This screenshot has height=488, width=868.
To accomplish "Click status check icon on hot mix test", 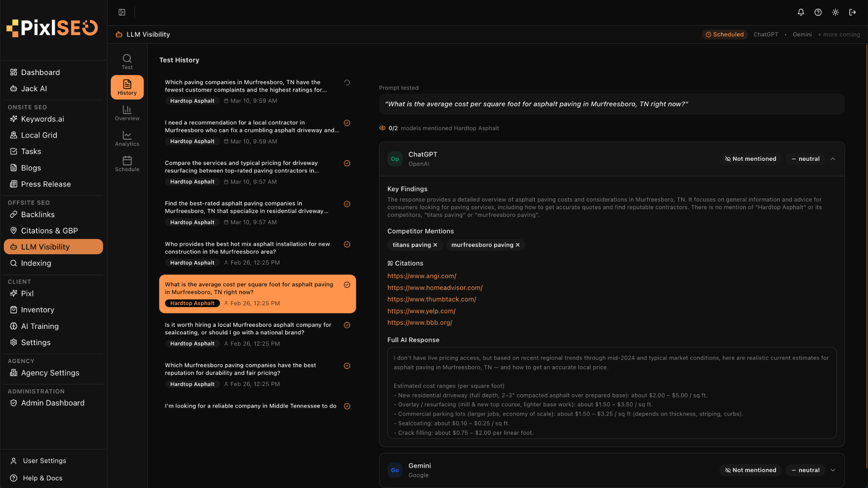I will [x=347, y=244].
